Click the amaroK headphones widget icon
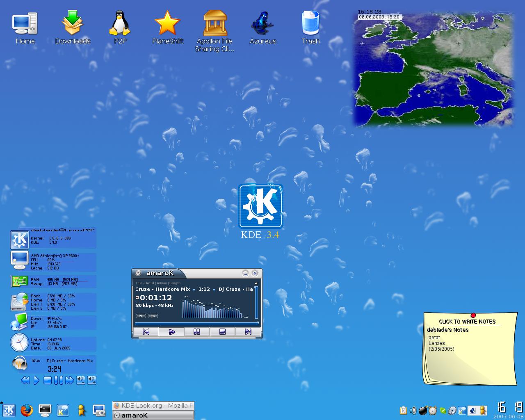525x420 pixels. (19, 363)
